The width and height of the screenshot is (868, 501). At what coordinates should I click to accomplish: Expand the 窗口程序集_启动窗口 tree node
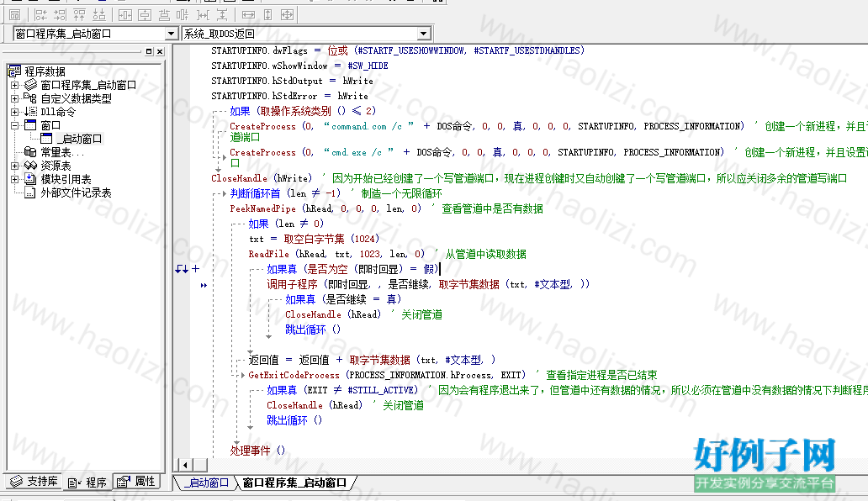[15, 85]
